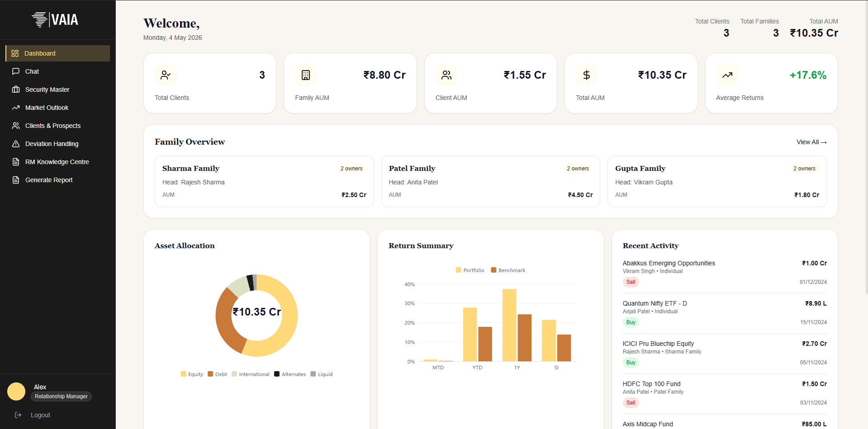Toggle Equity legend in Asset Allocation
This screenshot has height=429, width=868.
point(192,374)
